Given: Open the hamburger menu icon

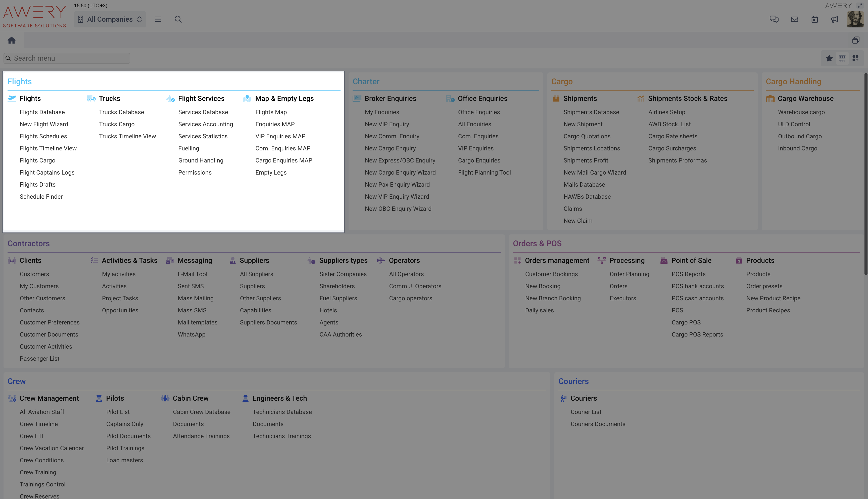Looking at the screenshot, I should 158,19.
